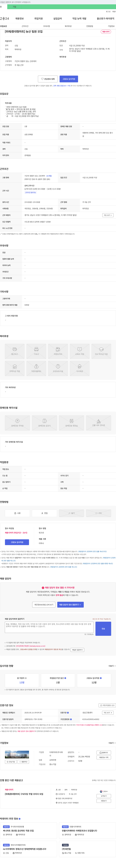Click the 식사제공 icon

click(x=80, y=368)
